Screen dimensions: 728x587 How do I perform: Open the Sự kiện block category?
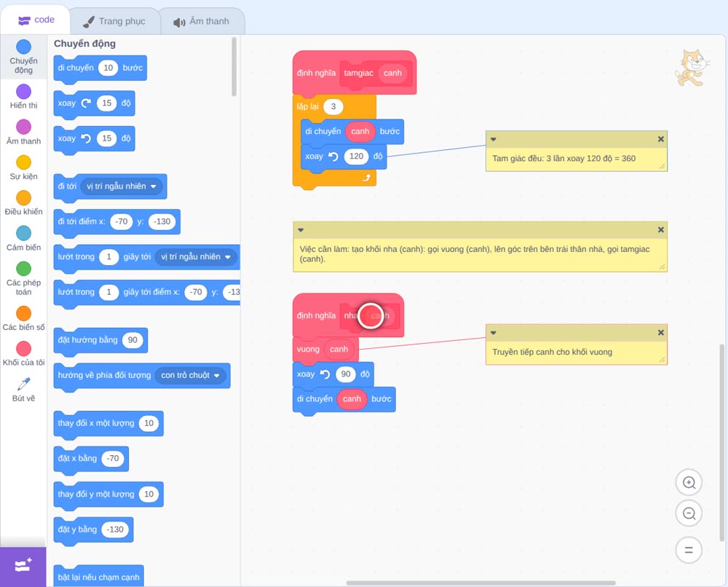pyautogui.click(x=24, y=168)
